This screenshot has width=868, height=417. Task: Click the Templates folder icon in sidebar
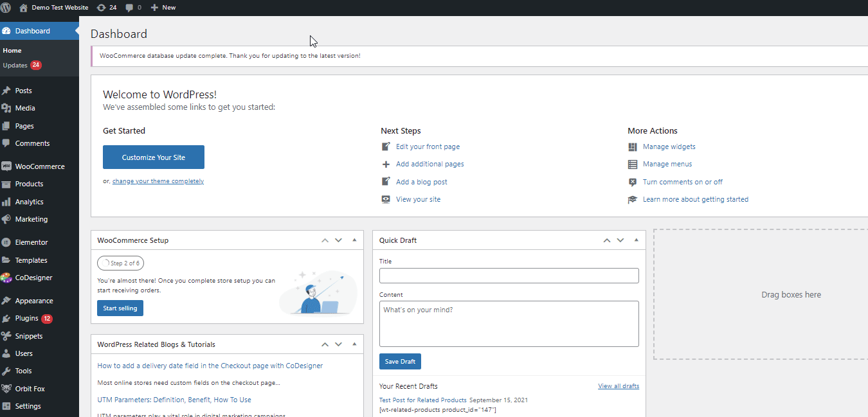tap(6, 260)
